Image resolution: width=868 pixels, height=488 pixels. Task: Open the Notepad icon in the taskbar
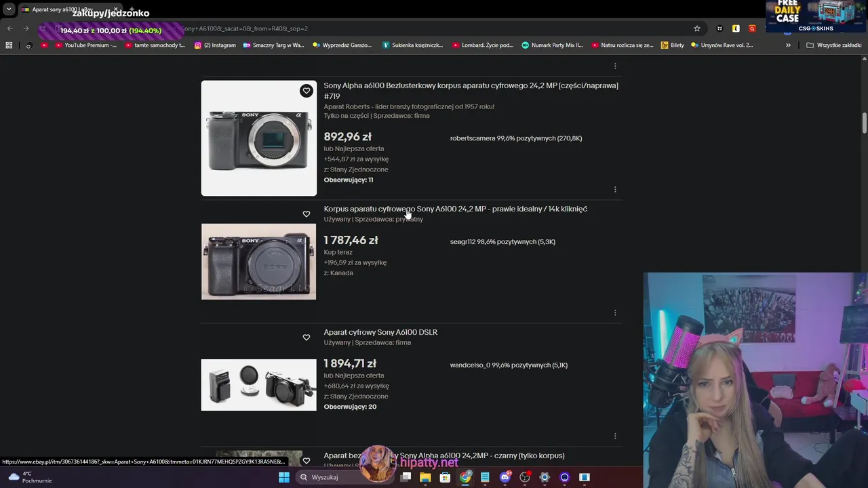coord(485,477)
